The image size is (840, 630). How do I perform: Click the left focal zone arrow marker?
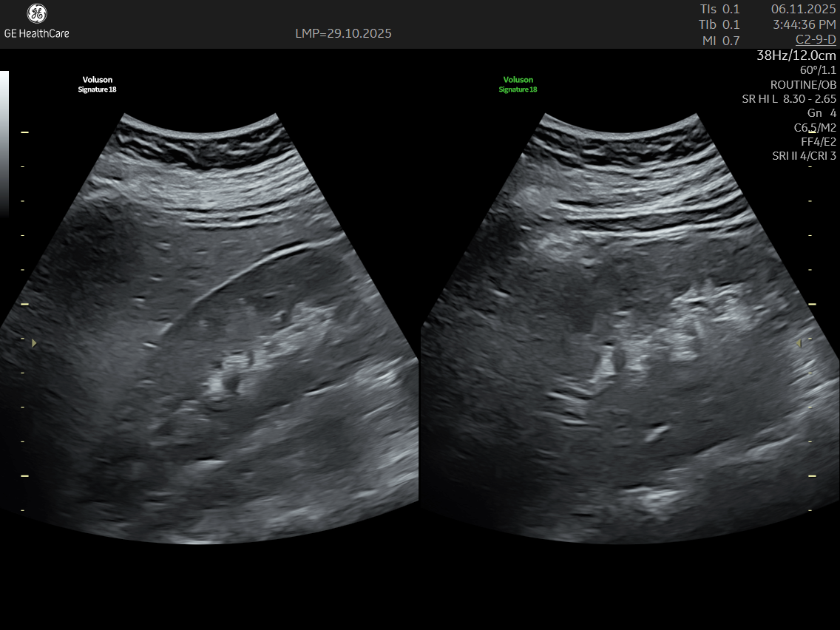click(33, 343)
